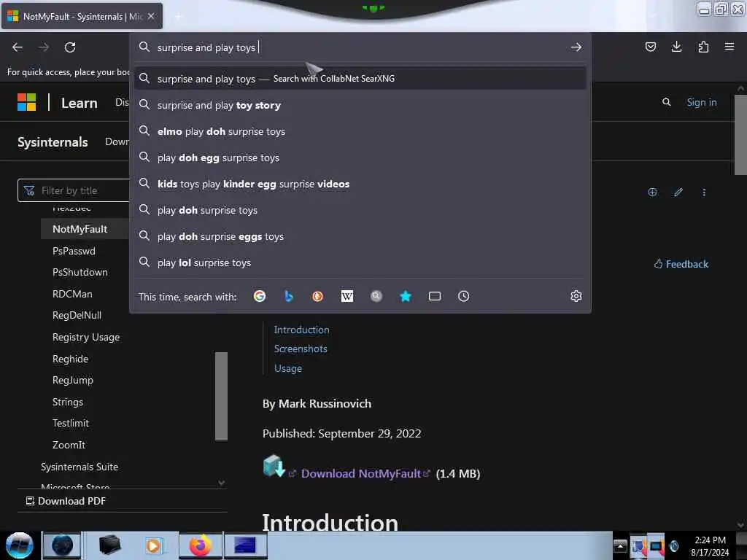
Task: Open Reghide in the sidebar
Action: [70, 359]
